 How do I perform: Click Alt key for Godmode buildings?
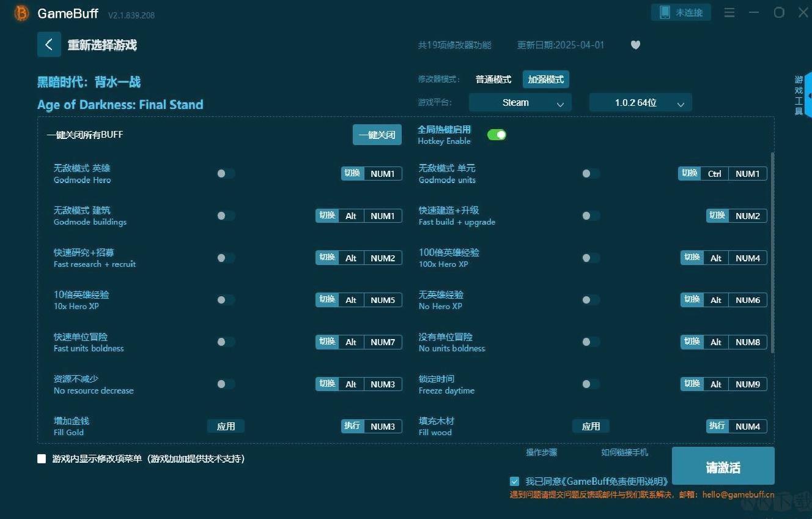[351, 215]
